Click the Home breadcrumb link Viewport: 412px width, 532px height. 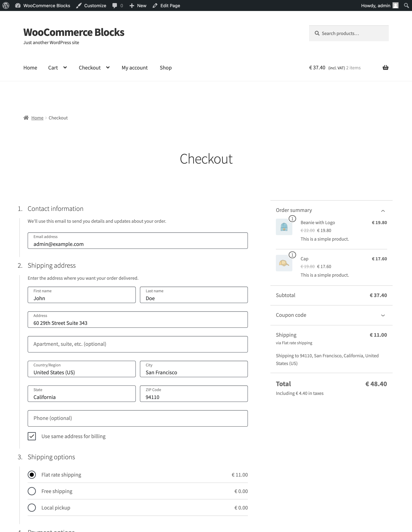pos(37,118)
